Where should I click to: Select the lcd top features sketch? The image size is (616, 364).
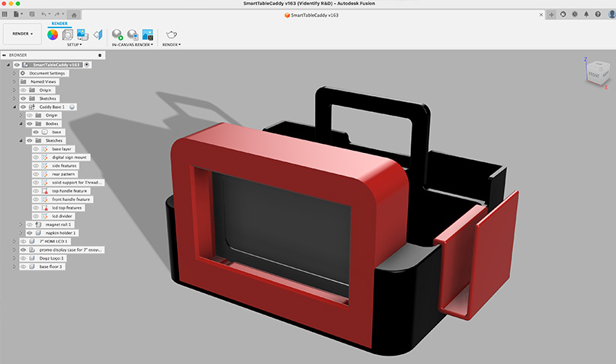click(x=67, y=208)
